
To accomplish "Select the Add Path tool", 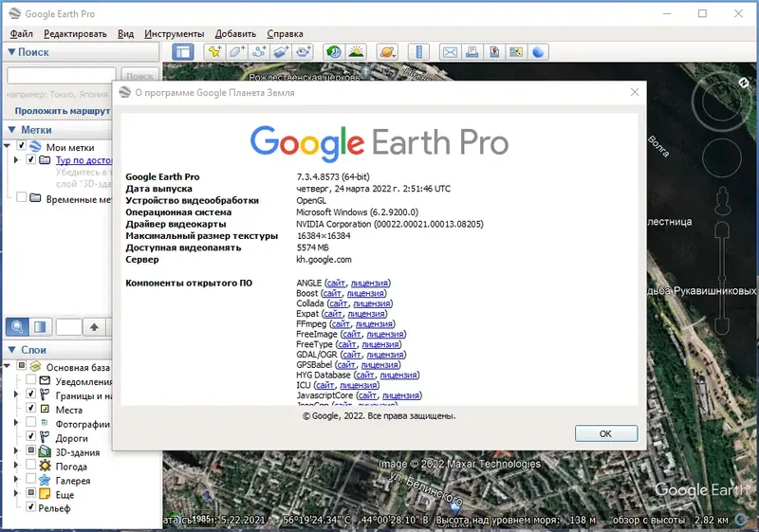I will pyautogui.click(x=259, y=52).
